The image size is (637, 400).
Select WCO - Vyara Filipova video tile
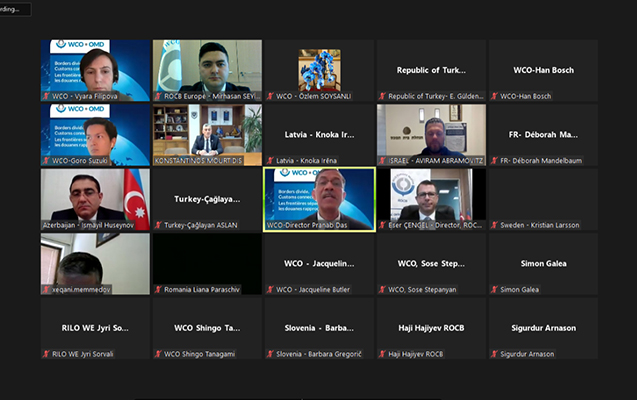tap(95, 70)
